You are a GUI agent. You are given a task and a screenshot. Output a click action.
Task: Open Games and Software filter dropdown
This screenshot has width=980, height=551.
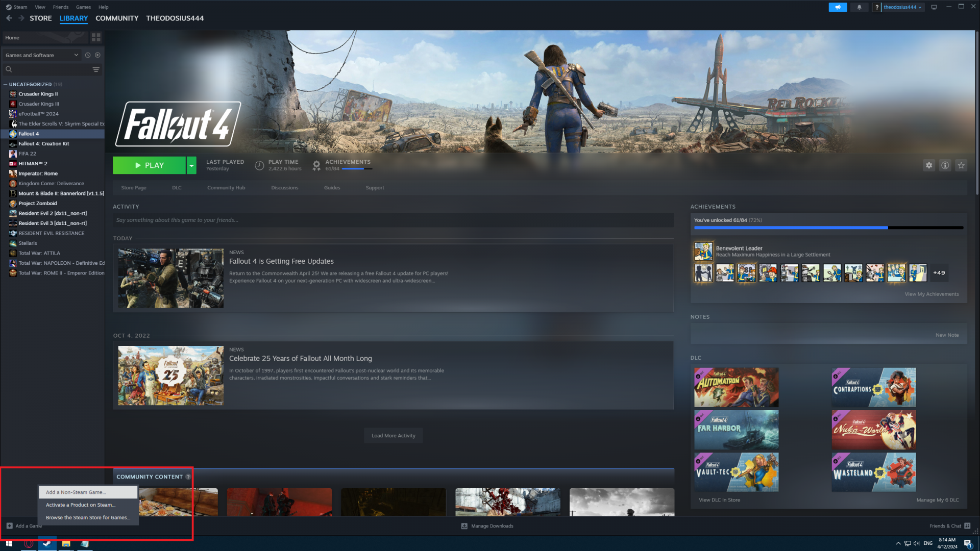click(41, 55)
